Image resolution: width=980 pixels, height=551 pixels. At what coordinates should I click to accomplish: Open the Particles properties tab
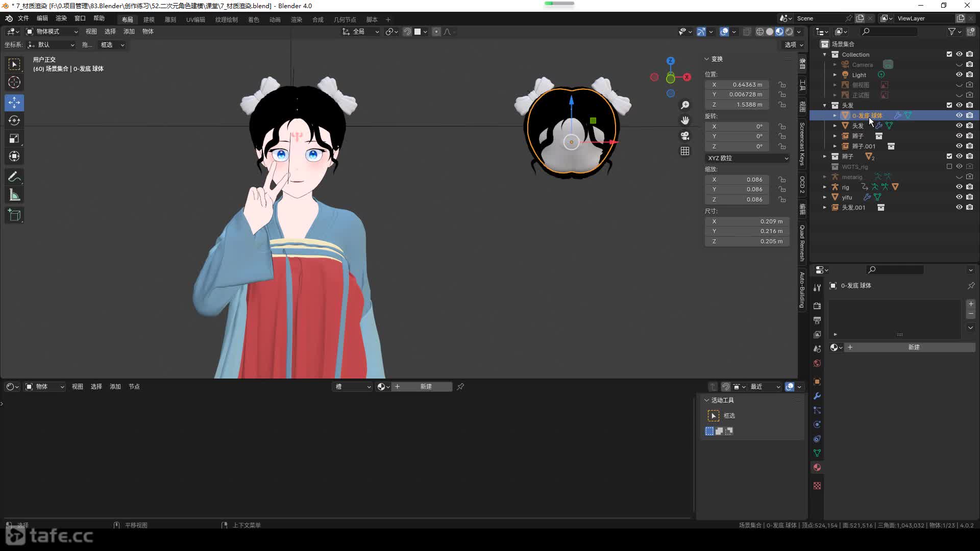coord(817,410)
